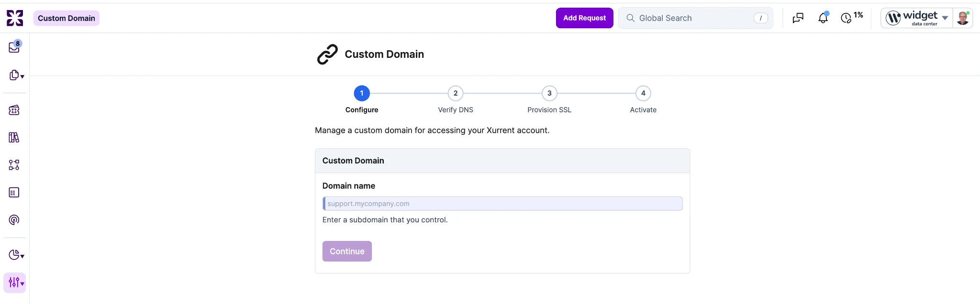Select step 4 Activate
Viewport: 980px width, 304px height.
tap(643, 100)
